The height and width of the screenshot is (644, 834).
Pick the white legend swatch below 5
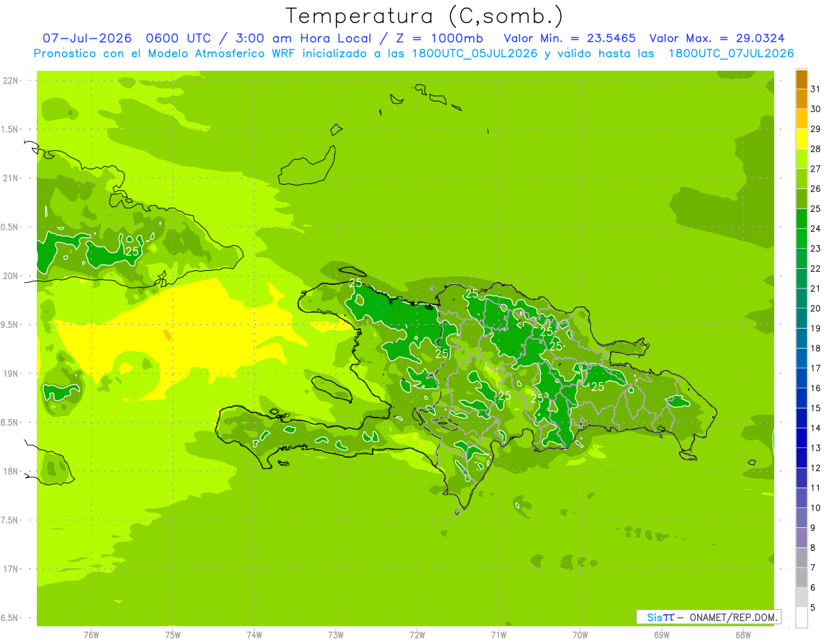click(x=801, y=618)
